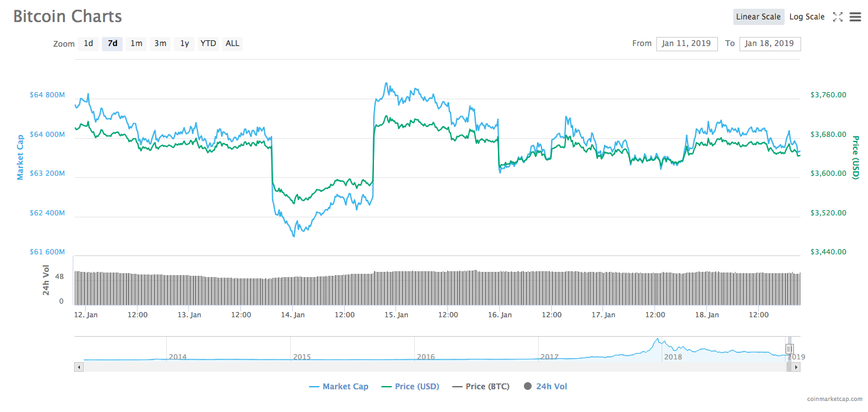Click the Bitcoin Charts heading
This screenshot has width=868, height=412.
click(67, 16)
